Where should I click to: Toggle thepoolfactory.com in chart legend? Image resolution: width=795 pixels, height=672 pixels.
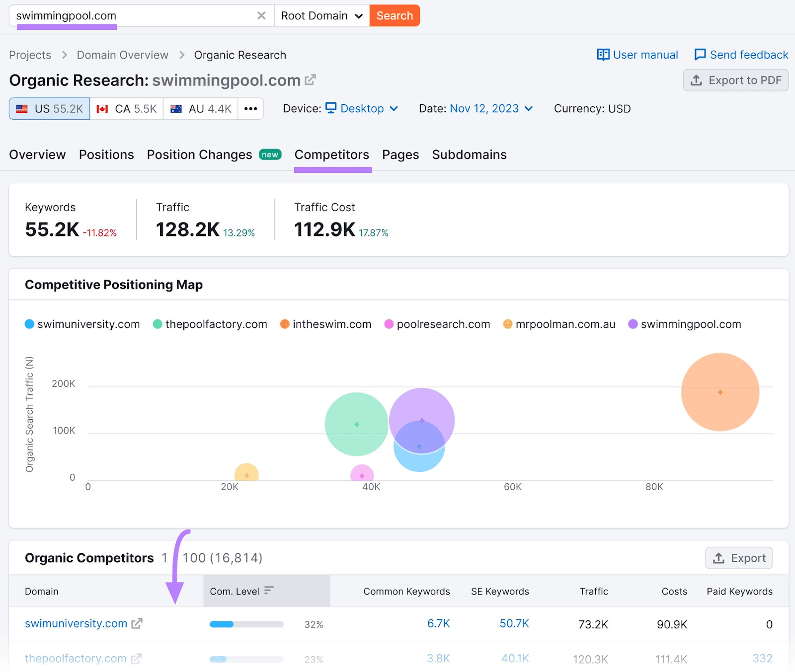[210, 324]
